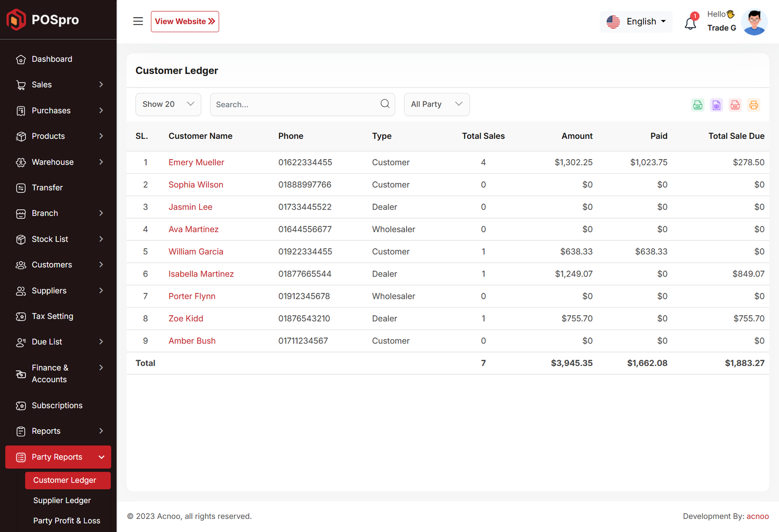Click the search magnifier icon
Image resolution: width=779 pixels, height=532 pixels.
(x=385, y=104)
